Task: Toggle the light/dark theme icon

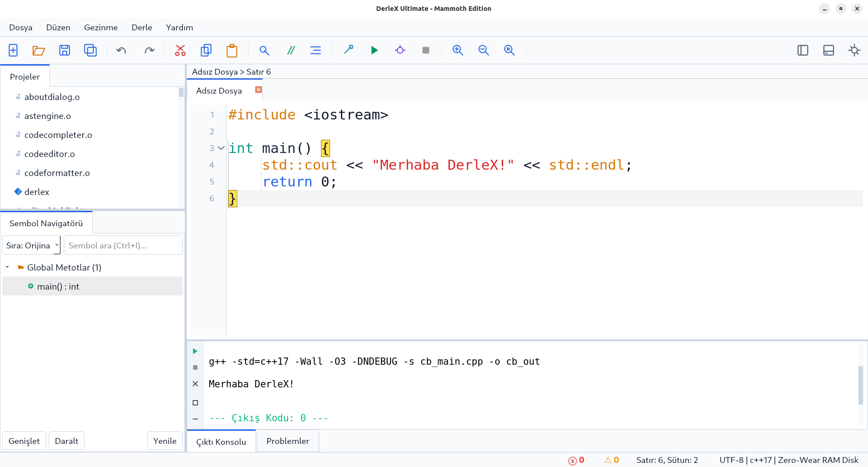Action: pos(854,50)
